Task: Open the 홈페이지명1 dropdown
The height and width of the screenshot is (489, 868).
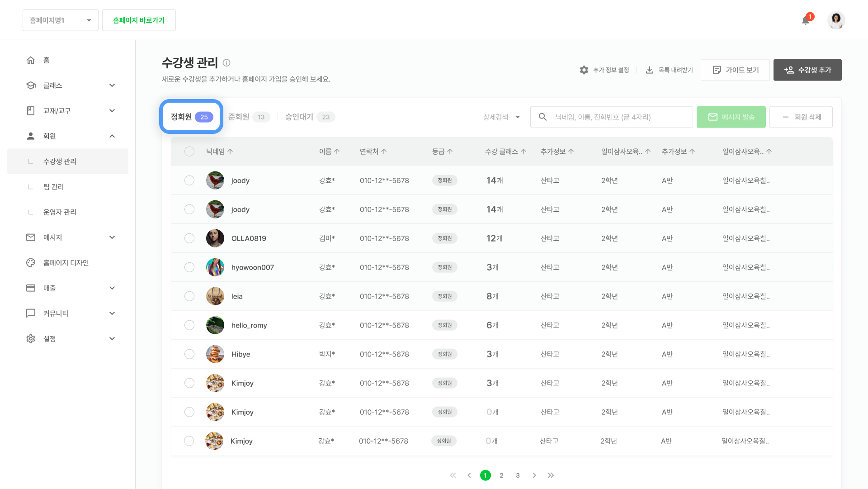Action: pyautogui.click(x=61, y=20)
